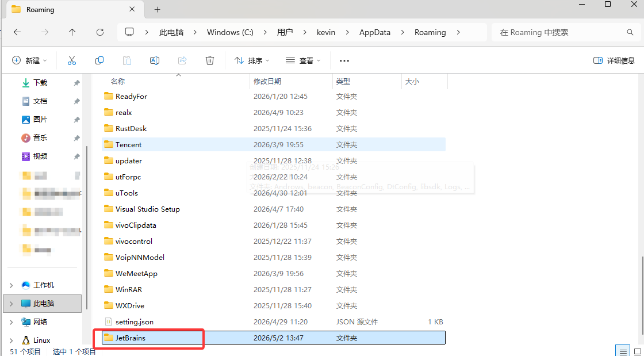Navigate back with the Back arrow
The width and height of the screenshot is (644, 356).
click(17, 32)
